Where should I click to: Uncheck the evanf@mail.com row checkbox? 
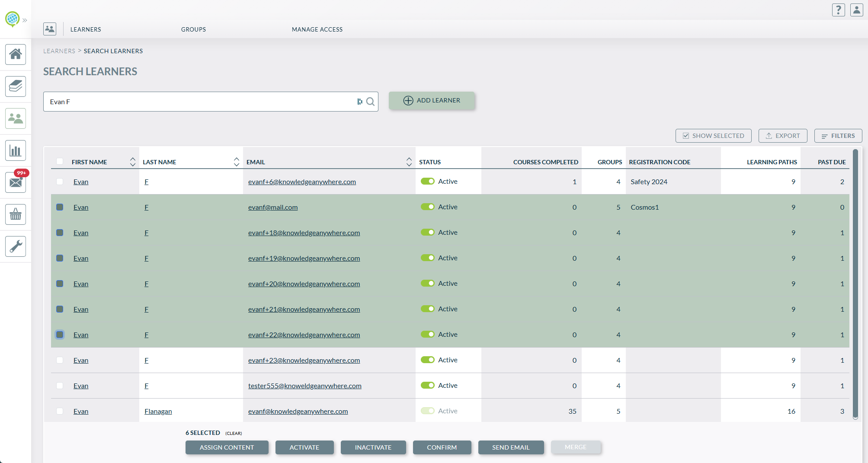[60, 207]
